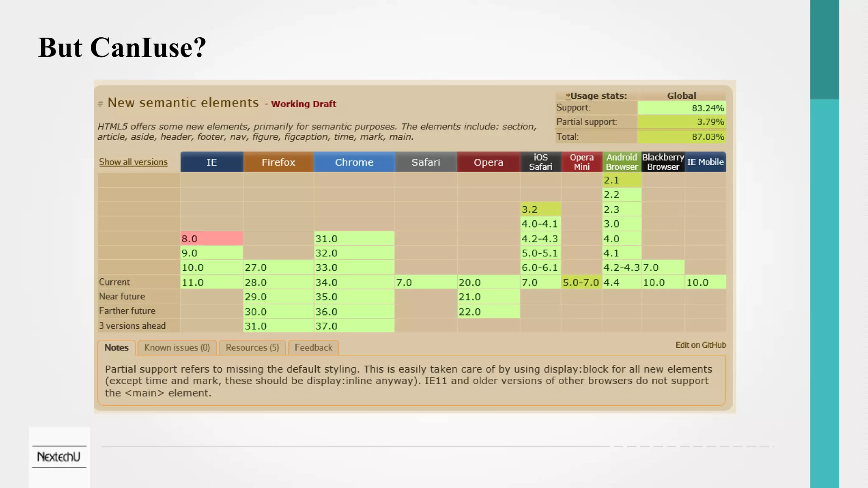
Task: Click the hash anchor beside New semantic elements
Action: coord(100,104)
